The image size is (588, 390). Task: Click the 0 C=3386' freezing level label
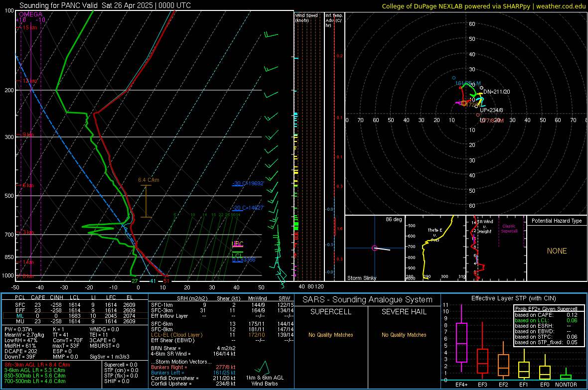coord(244,260)
